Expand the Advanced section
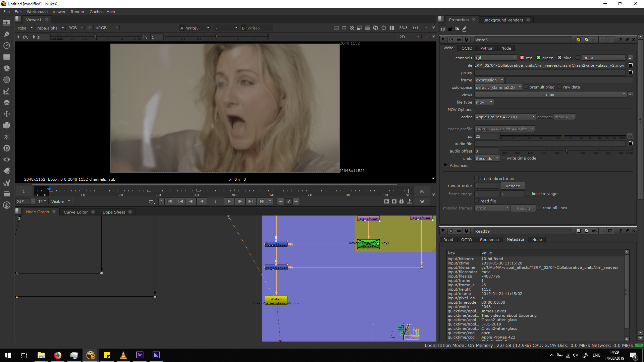The image size is (644, 362). [446, 165]
